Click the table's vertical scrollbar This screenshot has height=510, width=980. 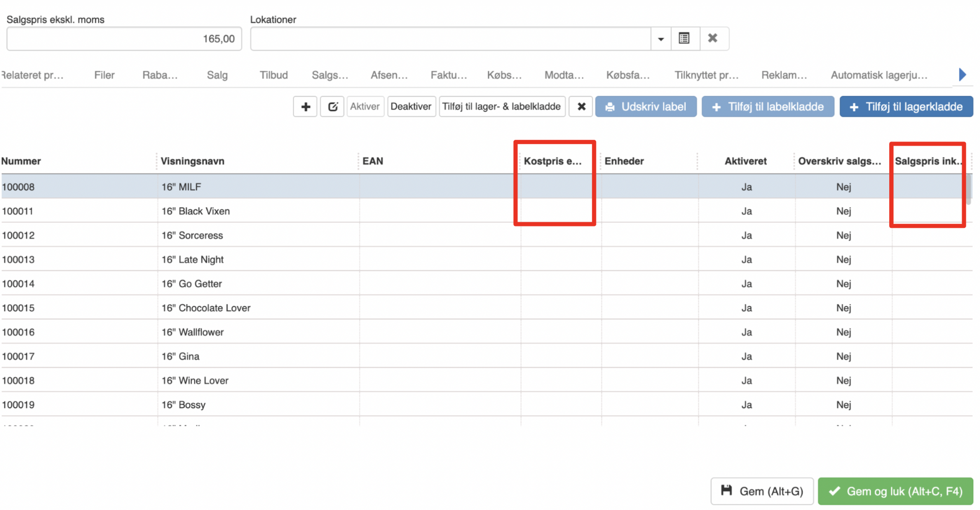969,189
